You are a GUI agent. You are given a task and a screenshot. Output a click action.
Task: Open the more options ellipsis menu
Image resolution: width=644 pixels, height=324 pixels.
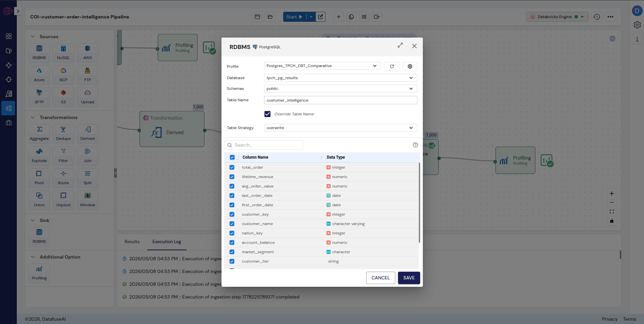[x=610, y=17]
